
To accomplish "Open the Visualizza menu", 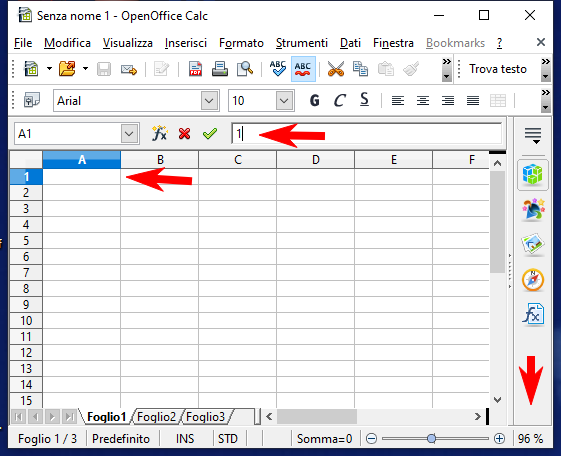I will point(128,43).
